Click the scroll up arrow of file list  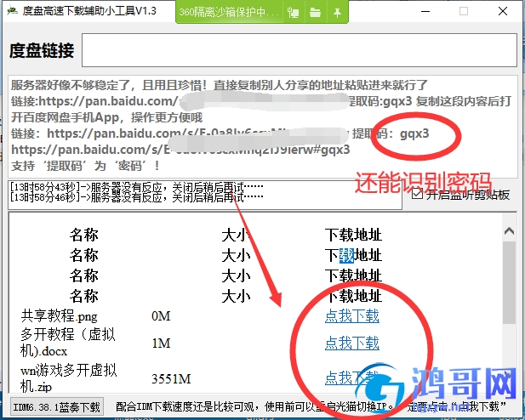[x=509, y=231]
